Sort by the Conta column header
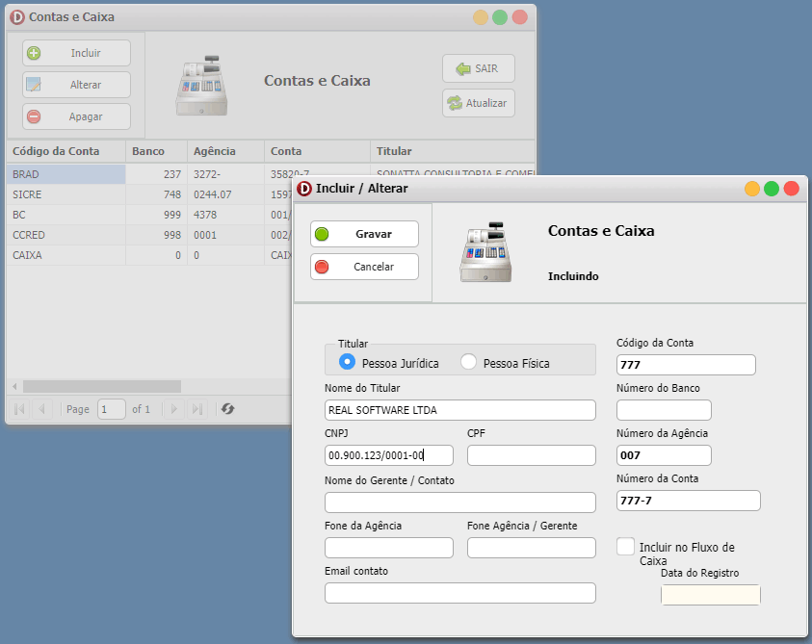 tap(318, 151)
